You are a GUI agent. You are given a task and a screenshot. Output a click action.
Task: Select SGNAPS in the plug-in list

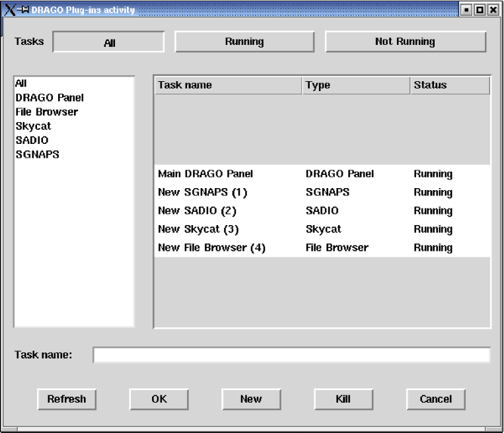(37, 155)
